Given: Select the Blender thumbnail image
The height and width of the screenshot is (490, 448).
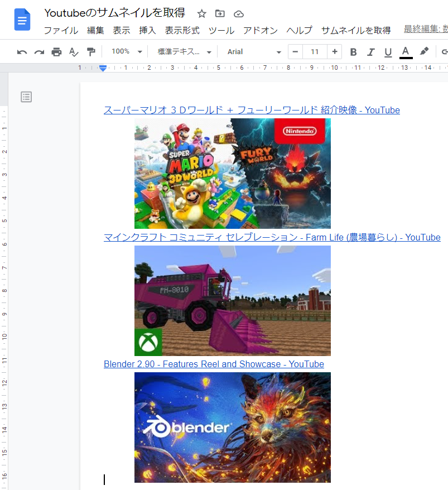Looking at the screenshot, I should [233, 427].
